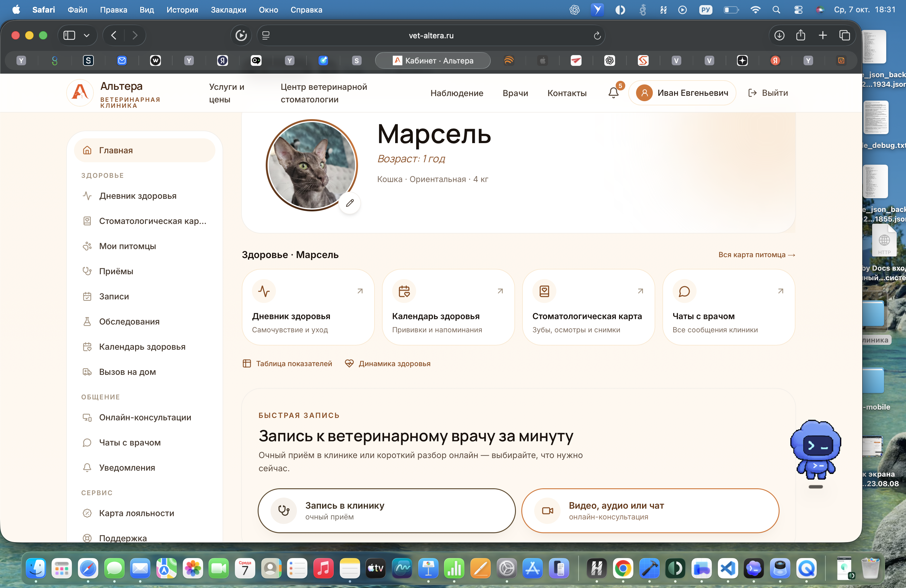The image size is (906, 588).
Task: Open Вся карта питомца link
Action: [756, 254]
